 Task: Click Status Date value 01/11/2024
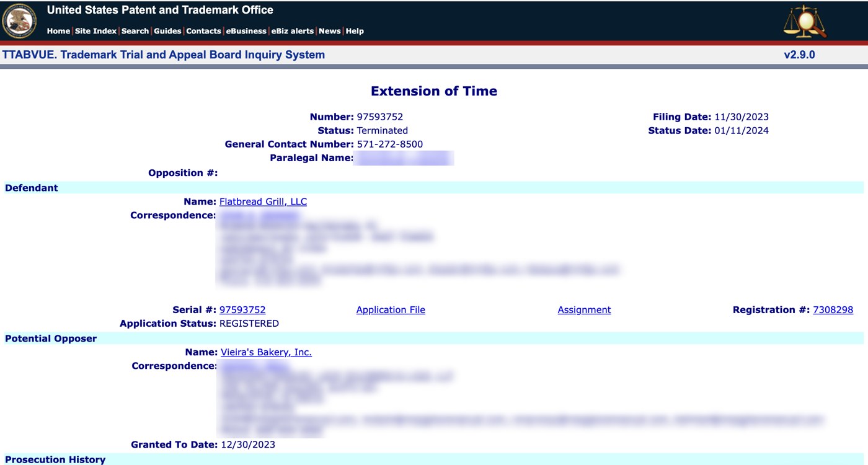click(742, 130)
